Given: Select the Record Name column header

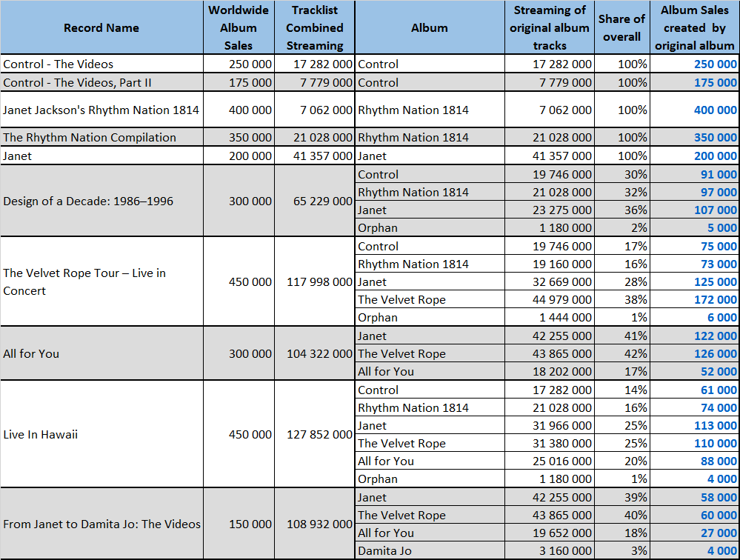Looking at the screenshot, I should 101,27.
